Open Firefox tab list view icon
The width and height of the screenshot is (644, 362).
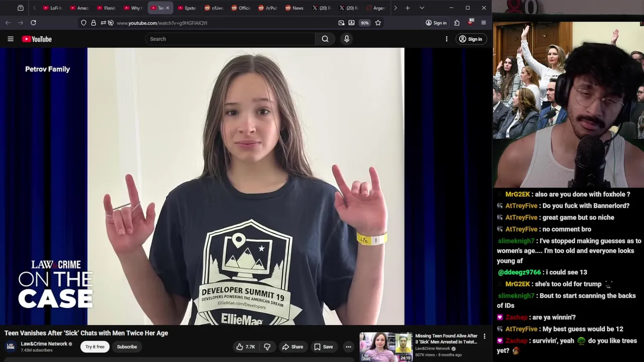[x=21, y=8]
